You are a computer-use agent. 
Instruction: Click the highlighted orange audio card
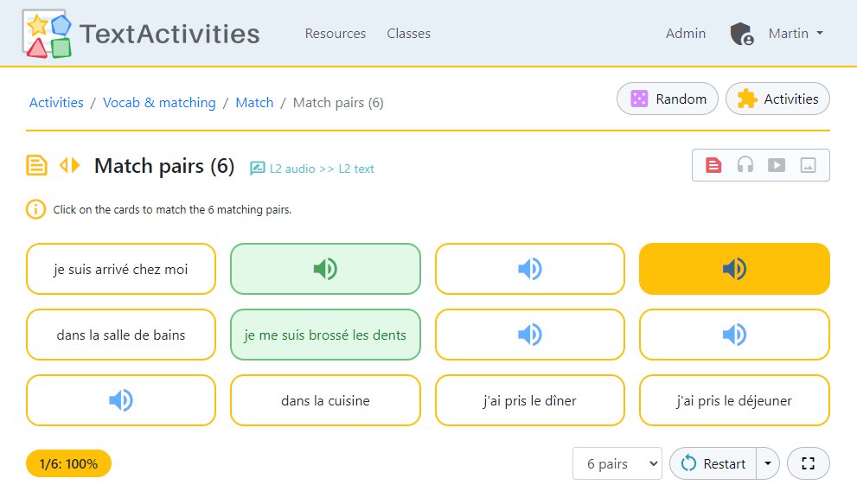[x=734, y=269]
